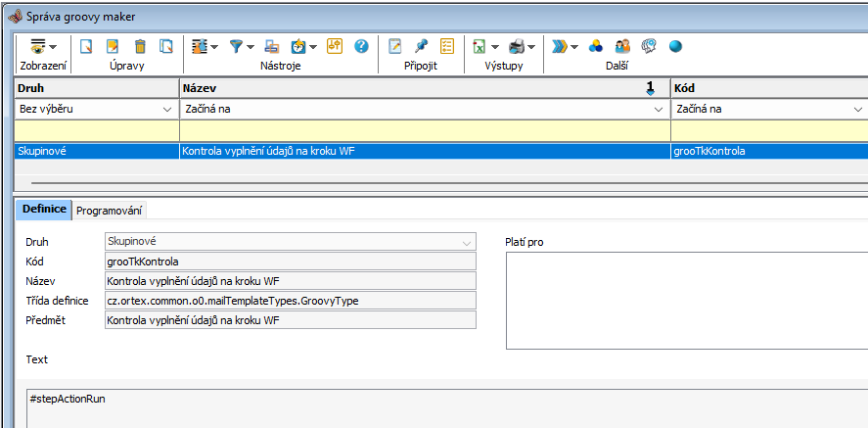Click the pin icon in Připojit
The height and width of the screenshot is (428, 868).
click(421, 46)
